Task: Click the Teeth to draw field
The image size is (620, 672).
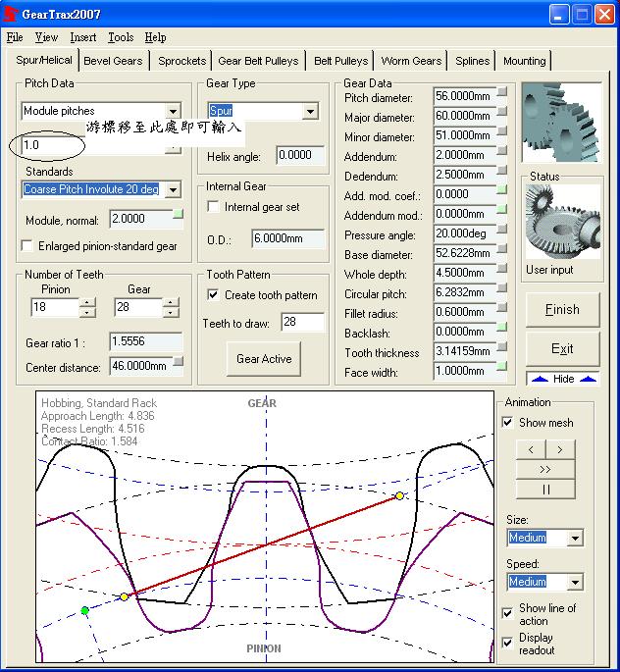Action: coord(302,322)
